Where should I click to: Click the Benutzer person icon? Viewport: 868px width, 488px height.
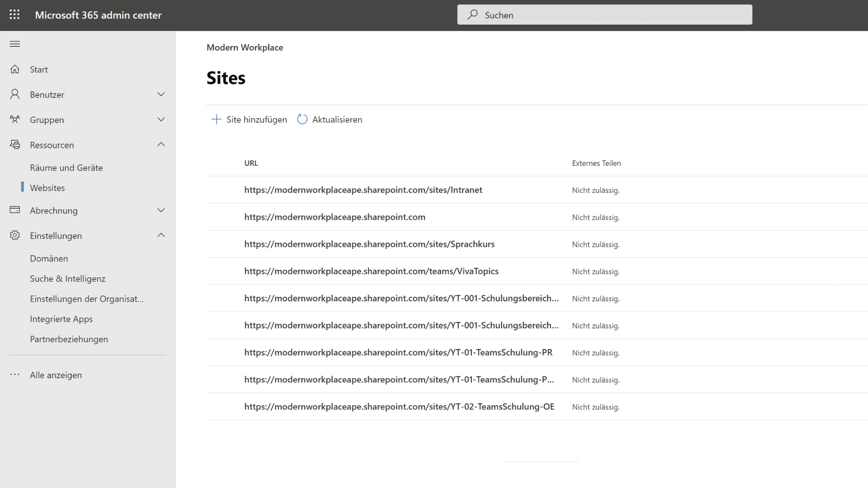pos(15,94)
